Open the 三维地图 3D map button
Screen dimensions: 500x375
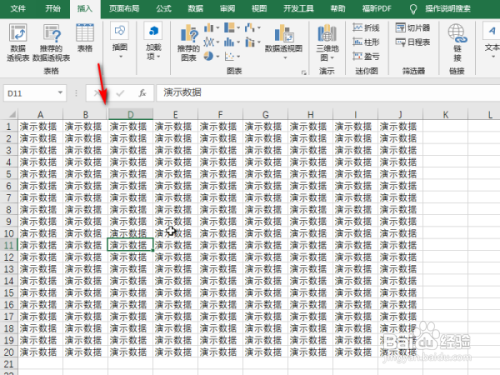pyautogui.click(x=327, y=42)
